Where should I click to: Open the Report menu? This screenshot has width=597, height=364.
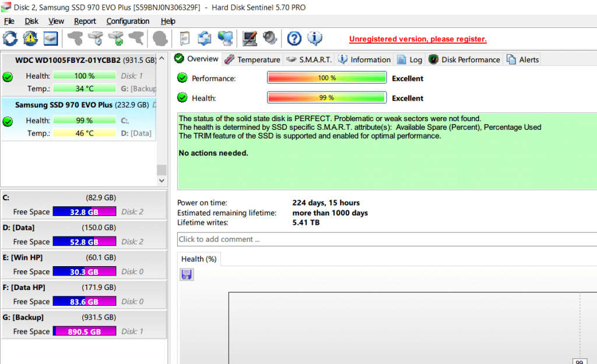[x=85, y=21]
